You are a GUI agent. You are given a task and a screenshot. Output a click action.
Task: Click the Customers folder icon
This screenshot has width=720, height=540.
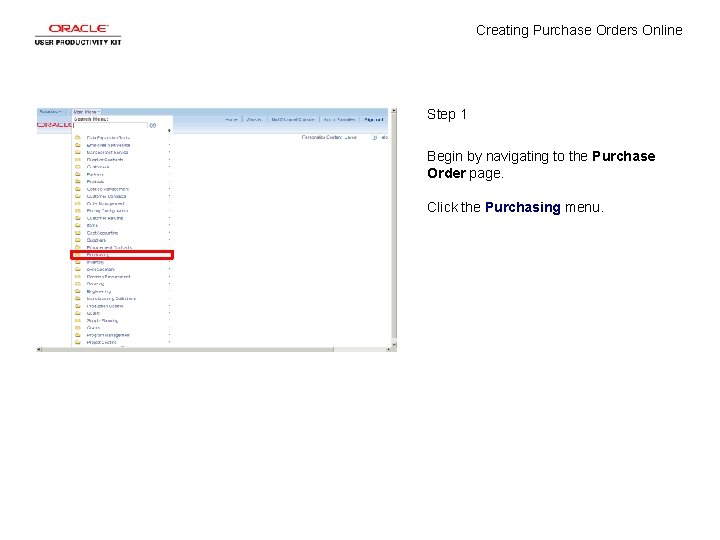click(x=78, y=167)
